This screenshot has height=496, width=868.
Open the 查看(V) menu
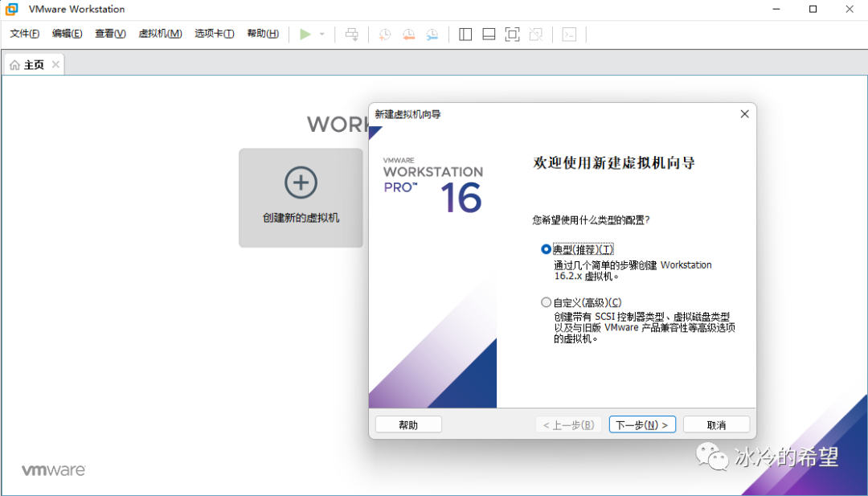coord(110,34)
